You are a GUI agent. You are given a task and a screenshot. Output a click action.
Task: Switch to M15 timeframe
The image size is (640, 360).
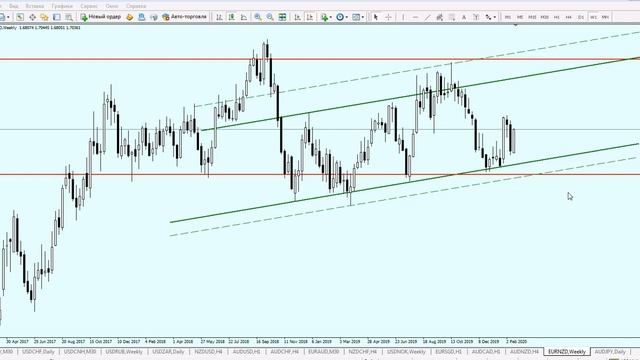click(x=532, y=17)
